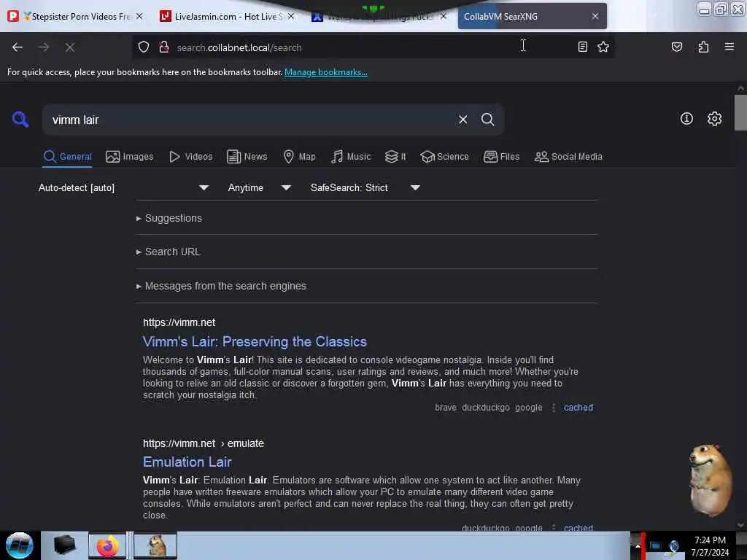Click the page vertical scrollbar thumb

coord(740,112)
